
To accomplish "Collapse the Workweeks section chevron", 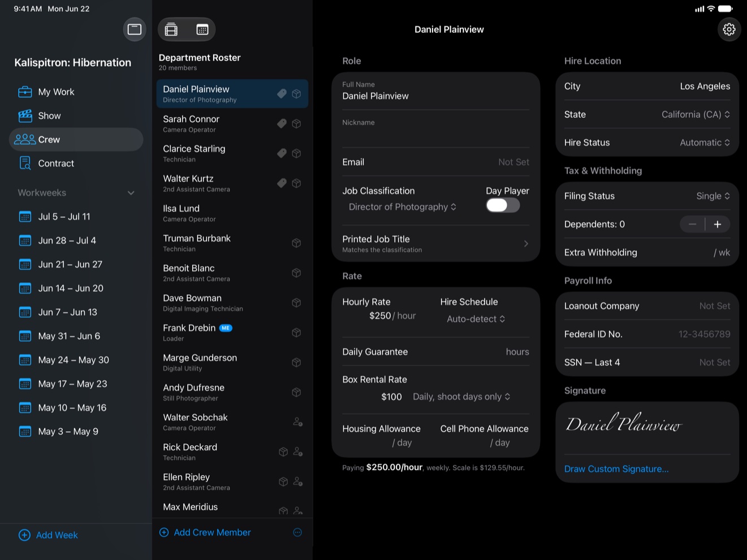I will click(131, 193).
